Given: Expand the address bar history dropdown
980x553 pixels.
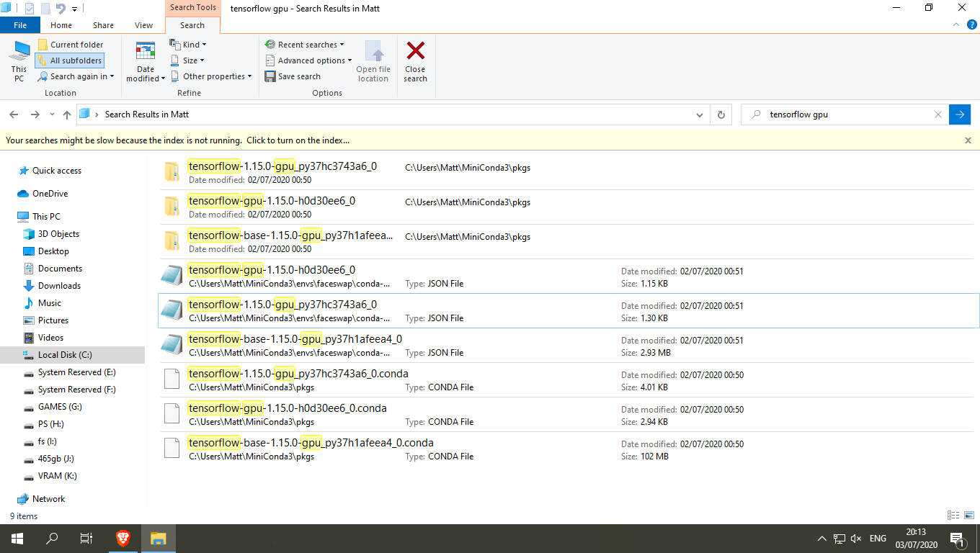Looking at the screenshot, I should 700,114.
